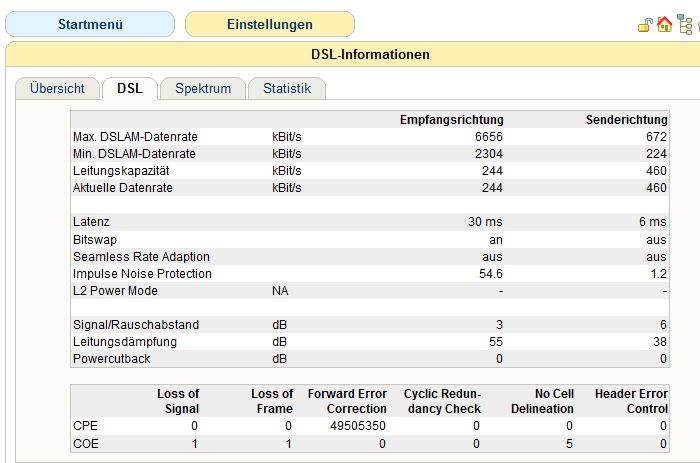700x463 pixels.
Task: Click the open padlock icon
Action: click(645, 25)
